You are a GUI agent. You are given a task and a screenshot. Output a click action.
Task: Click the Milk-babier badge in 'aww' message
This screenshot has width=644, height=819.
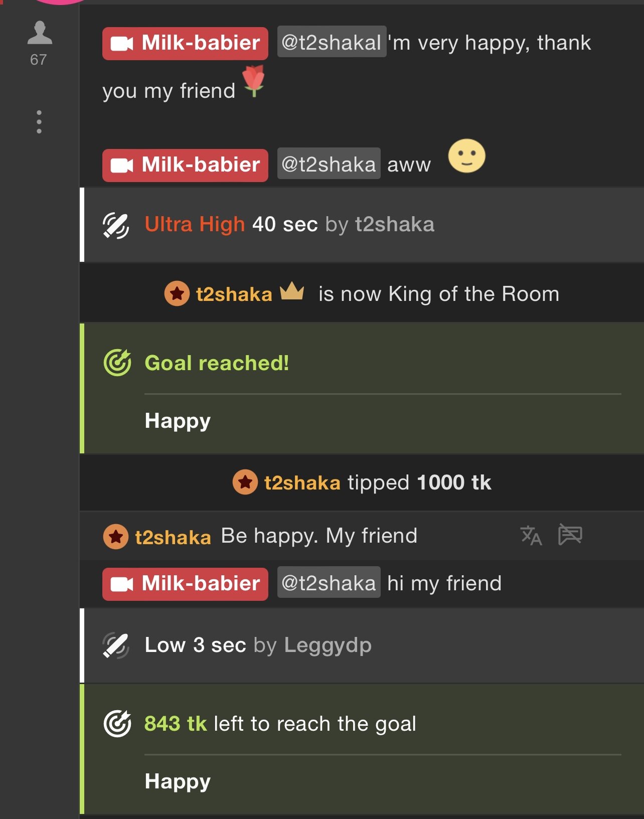[x=185, y=165]
